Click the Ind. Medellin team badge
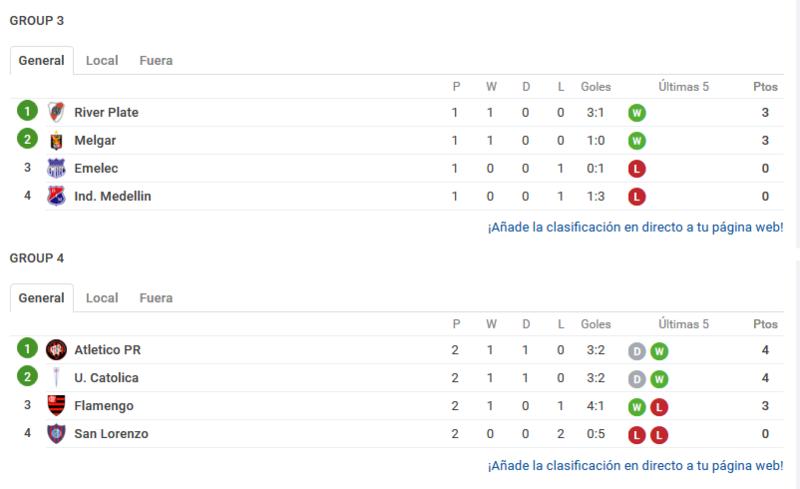 pyautogui.click(x=56, y=196)
